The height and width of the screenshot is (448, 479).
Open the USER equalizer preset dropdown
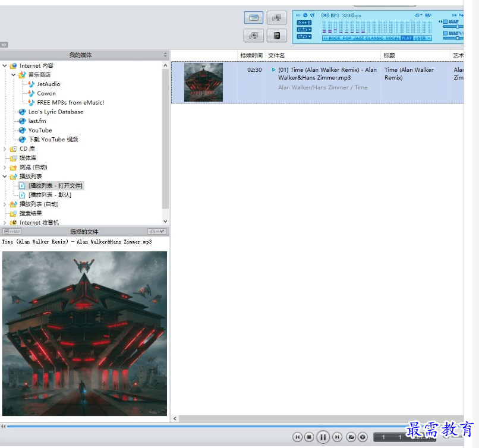pos(422,38)
